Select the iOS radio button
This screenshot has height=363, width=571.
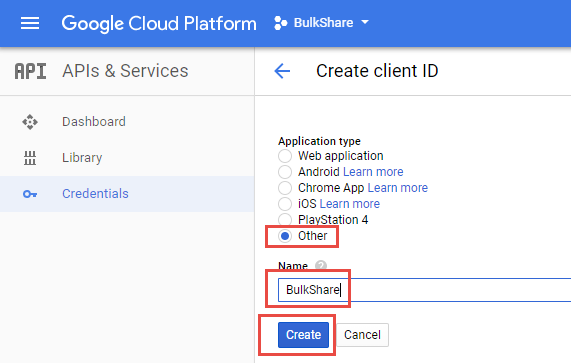285,204
